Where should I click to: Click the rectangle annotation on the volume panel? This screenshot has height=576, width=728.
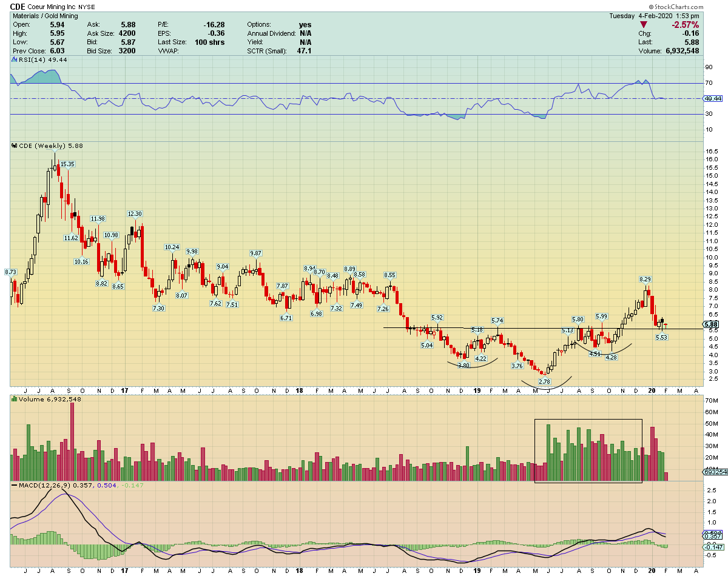[588, 420]
